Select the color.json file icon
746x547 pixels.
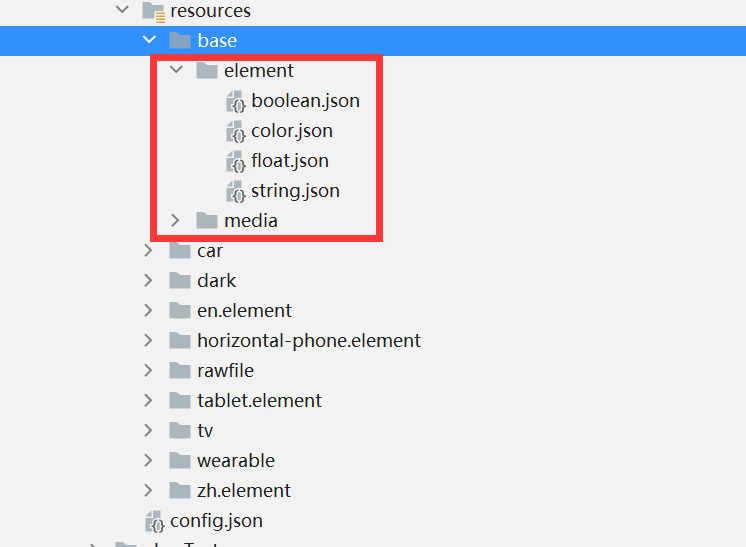click(x=236, y=131)
